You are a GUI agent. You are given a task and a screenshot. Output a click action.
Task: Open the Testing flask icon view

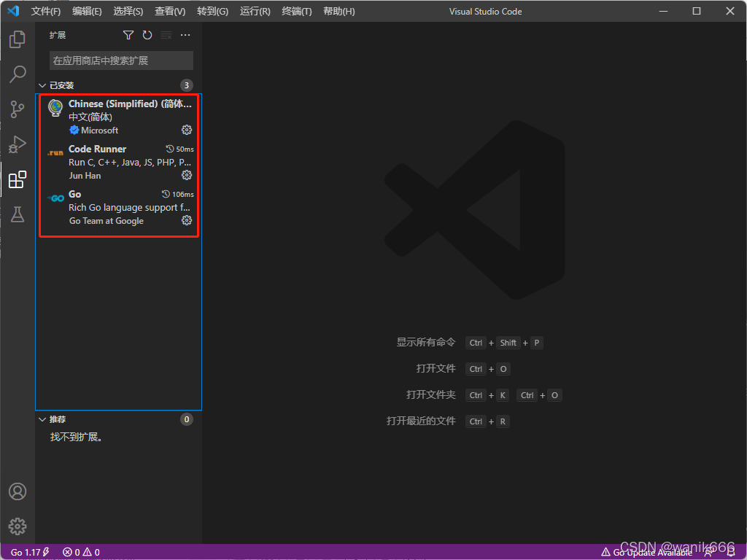click(18, 214)
